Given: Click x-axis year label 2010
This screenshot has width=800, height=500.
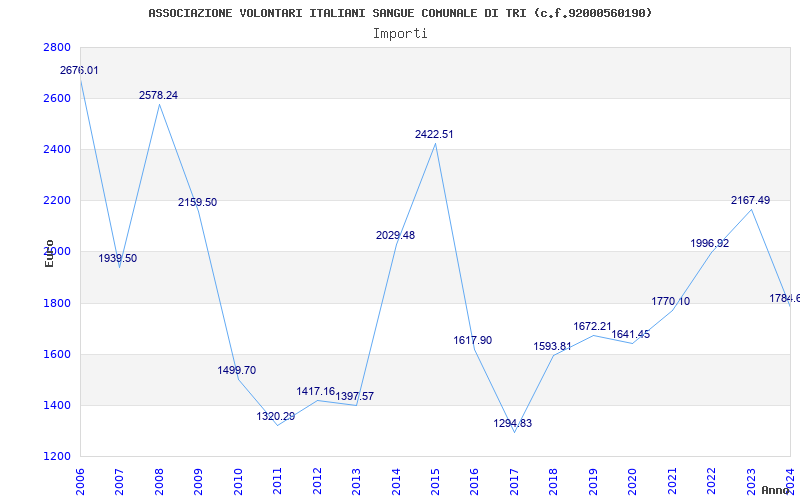Looking at the screenshot, I should point(238,482).
